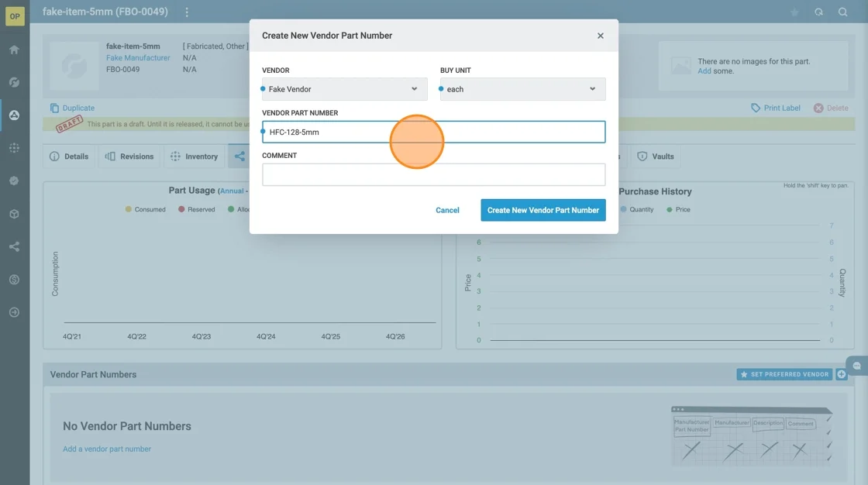This screenshot has width=868, height=485.
Task: Click the share icon in left sidebar
Action: [x=14, y=247]
